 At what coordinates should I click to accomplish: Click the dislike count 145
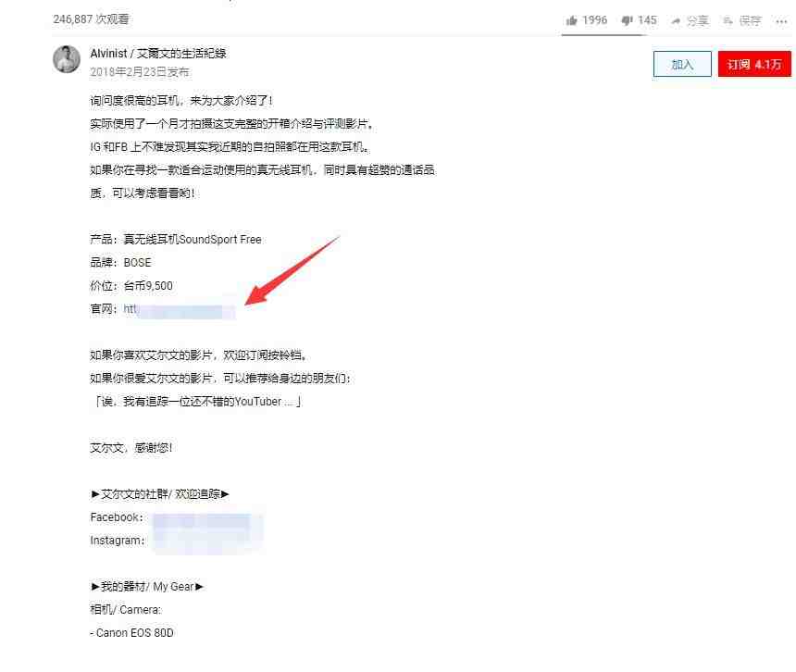pos(647,20)
